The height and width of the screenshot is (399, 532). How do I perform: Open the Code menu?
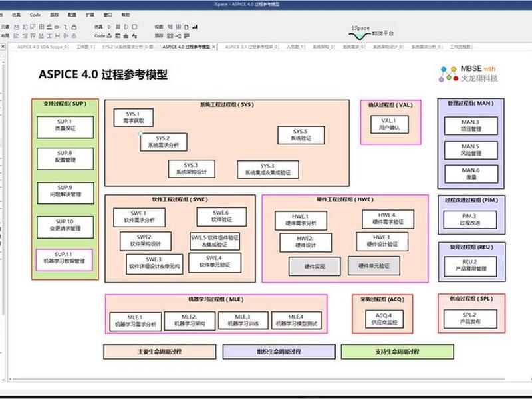point(35,15)
